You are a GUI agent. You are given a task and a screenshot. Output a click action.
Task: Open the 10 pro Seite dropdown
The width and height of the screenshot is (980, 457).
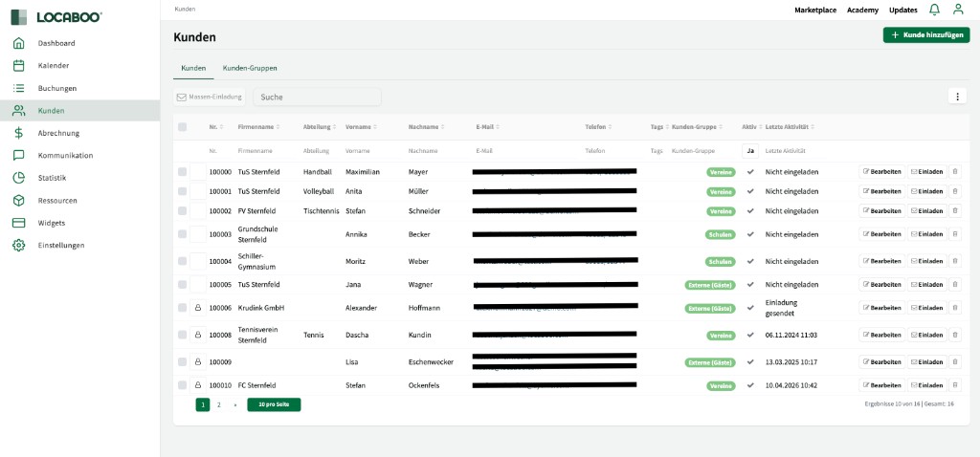274,404
